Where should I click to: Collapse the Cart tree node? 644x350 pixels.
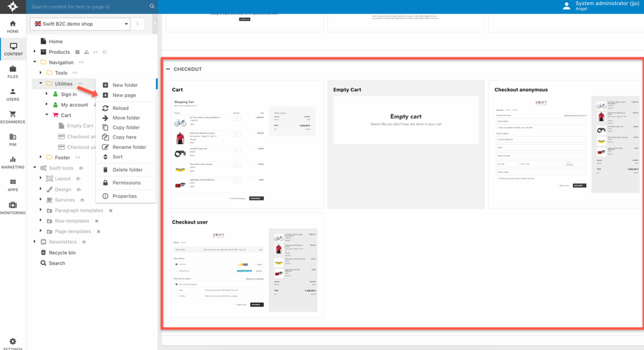coord(47,115)
